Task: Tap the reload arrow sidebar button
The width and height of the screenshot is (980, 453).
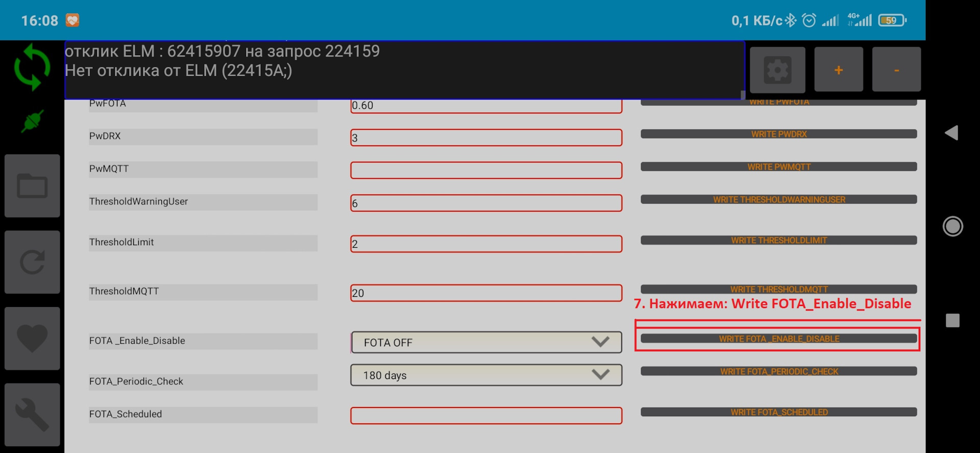Action: tap(32, 262)
